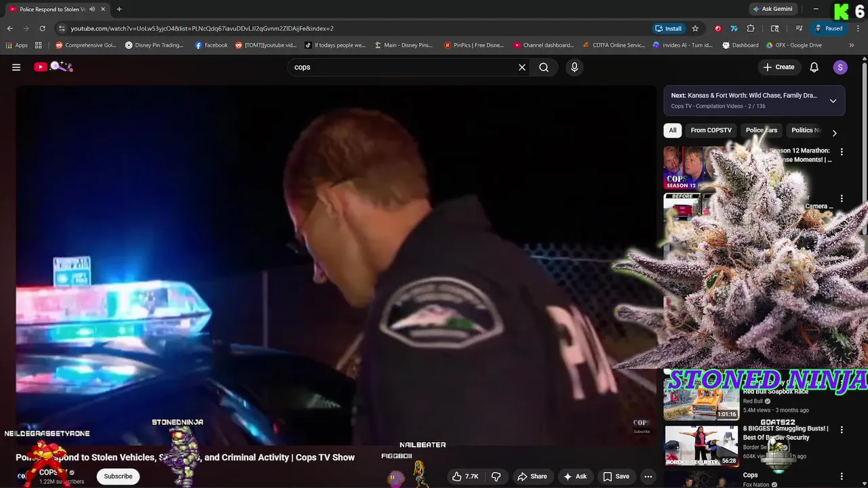The height and width of the screenshot is (488, 868).
Task: Select the All filter chip
Action: (x=673, y=130)
